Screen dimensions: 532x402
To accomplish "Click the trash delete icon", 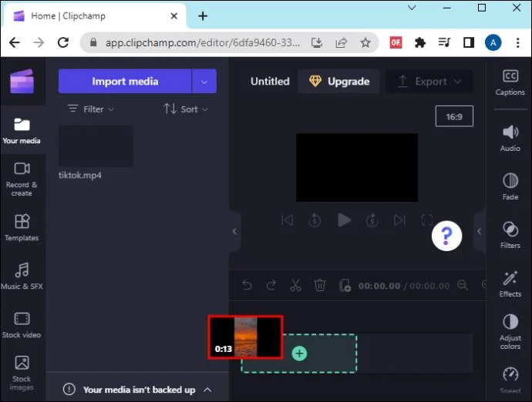I will pyautogui.click(x=320, y=286).
